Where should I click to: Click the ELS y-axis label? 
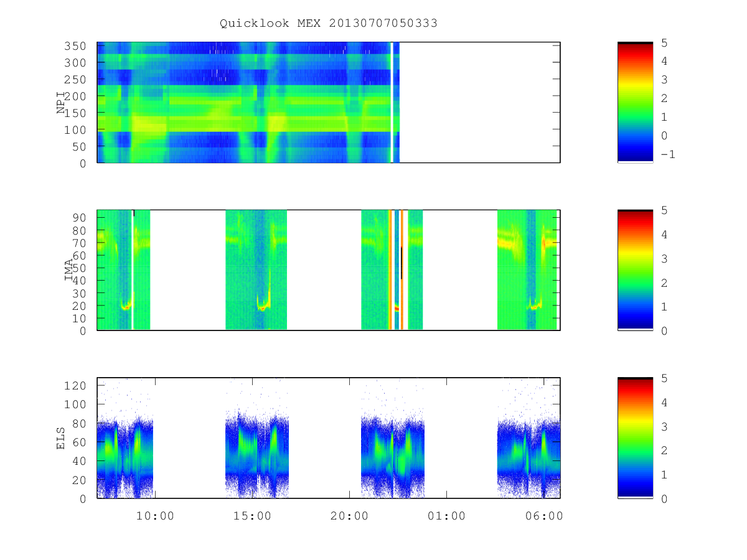click(x=61, y=438)
